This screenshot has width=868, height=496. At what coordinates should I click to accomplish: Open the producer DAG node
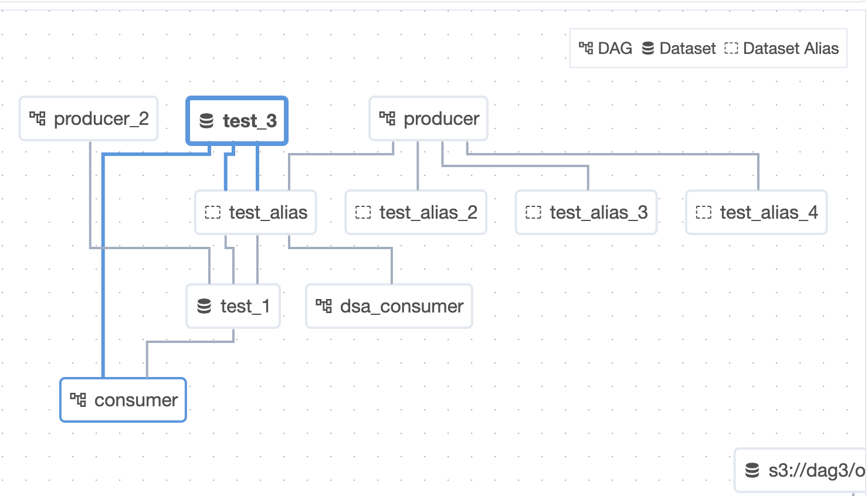click(x=441, y=119)
